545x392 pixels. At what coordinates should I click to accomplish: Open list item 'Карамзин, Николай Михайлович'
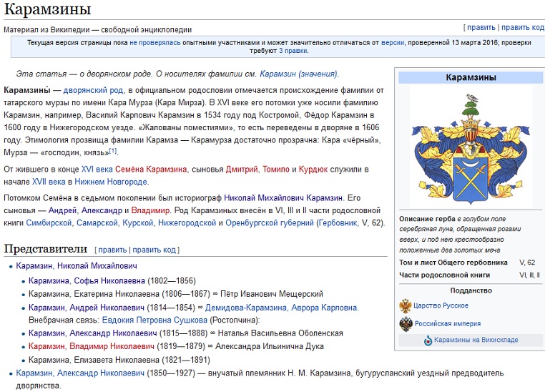coord(77,266)
